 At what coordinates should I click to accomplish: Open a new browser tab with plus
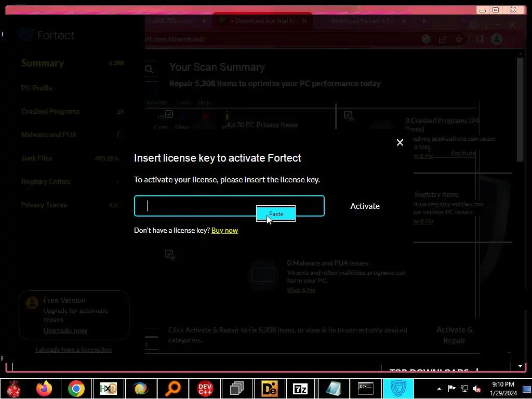coord(424,21)
